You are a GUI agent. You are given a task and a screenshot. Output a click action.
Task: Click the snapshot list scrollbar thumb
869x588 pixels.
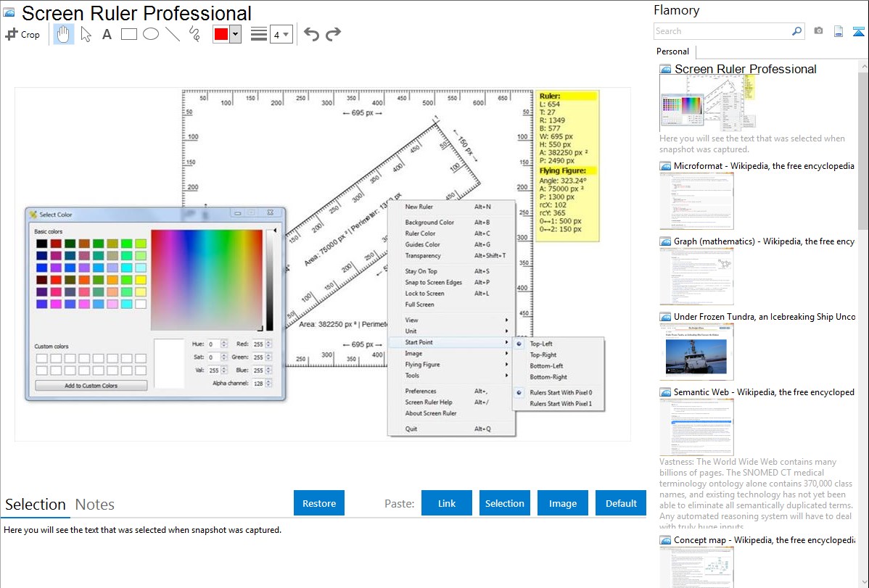(x=864, y=149)
